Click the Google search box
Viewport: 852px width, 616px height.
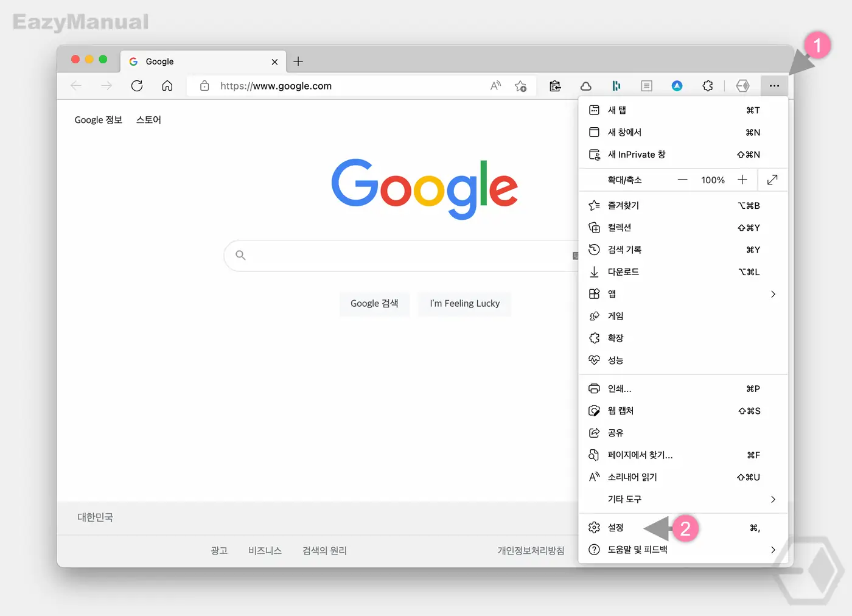coord(402,256)
